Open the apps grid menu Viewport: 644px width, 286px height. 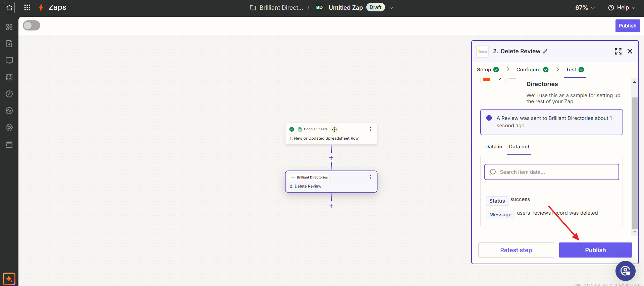[x=28, y=7]
